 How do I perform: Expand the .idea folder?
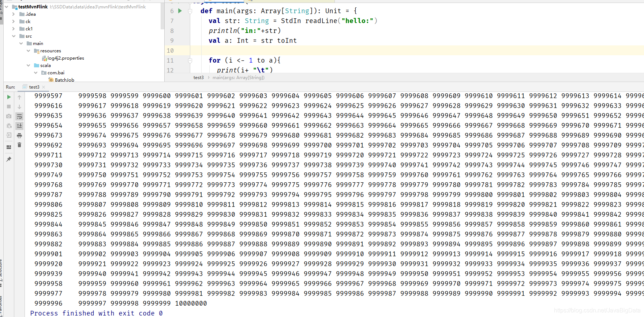[x=14, y=14]
